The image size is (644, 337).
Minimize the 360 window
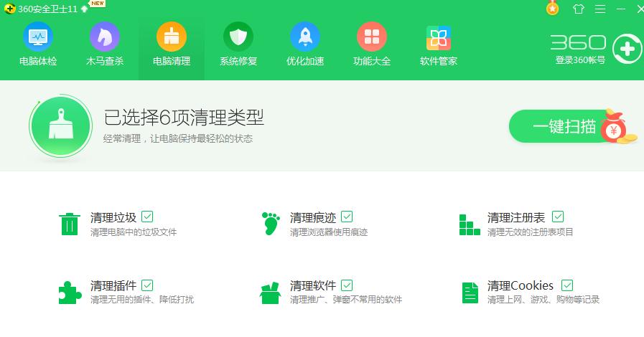[621, 9]
